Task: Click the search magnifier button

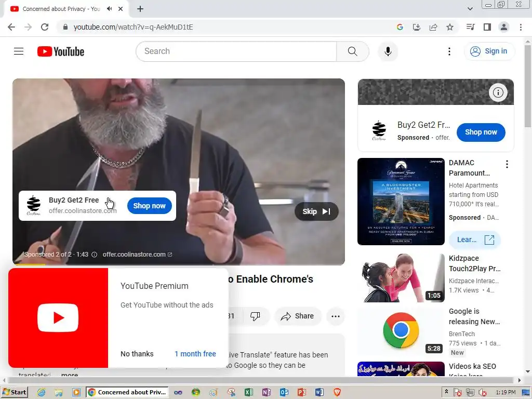Action: (353, 51)
